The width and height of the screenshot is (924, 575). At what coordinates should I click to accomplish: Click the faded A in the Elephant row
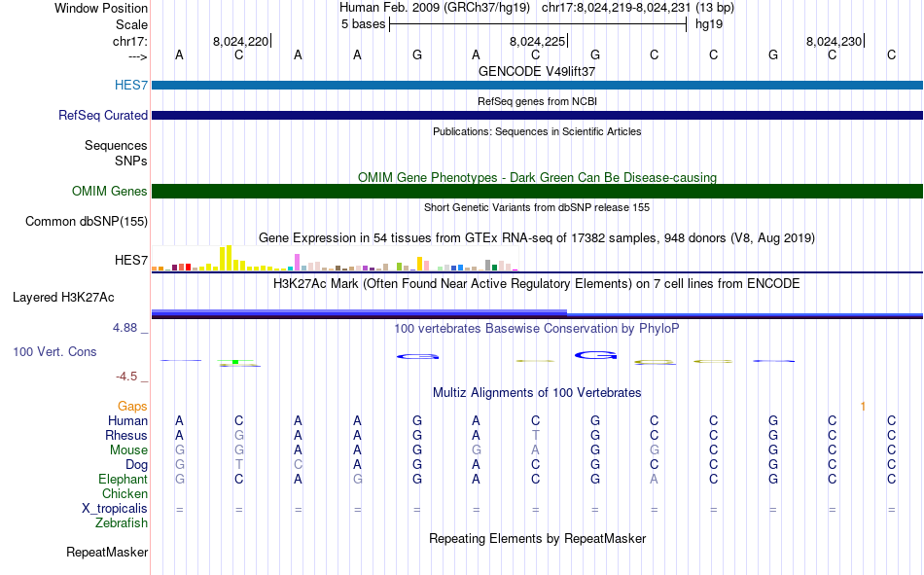(655, 479)
